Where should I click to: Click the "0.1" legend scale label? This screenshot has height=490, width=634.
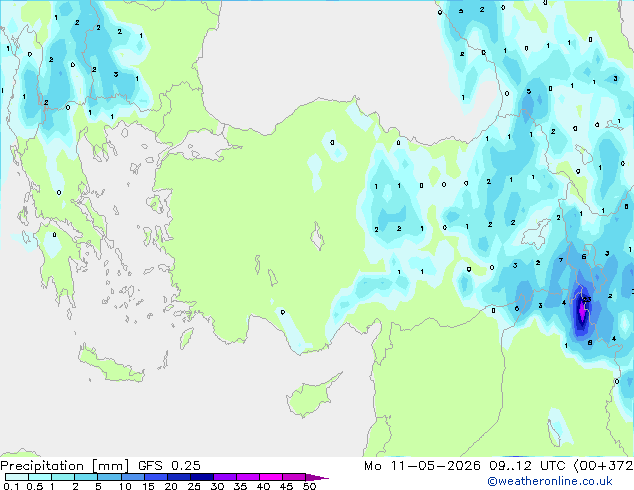pos(11,486)
